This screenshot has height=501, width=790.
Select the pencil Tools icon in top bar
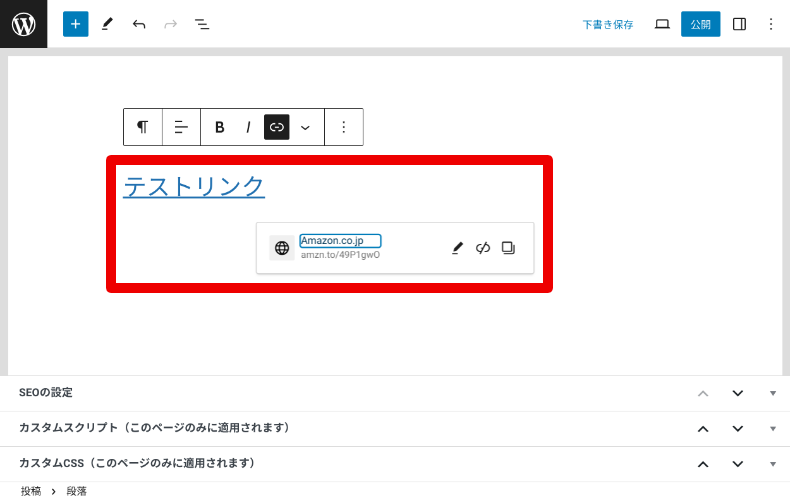[x=107, y=24]
